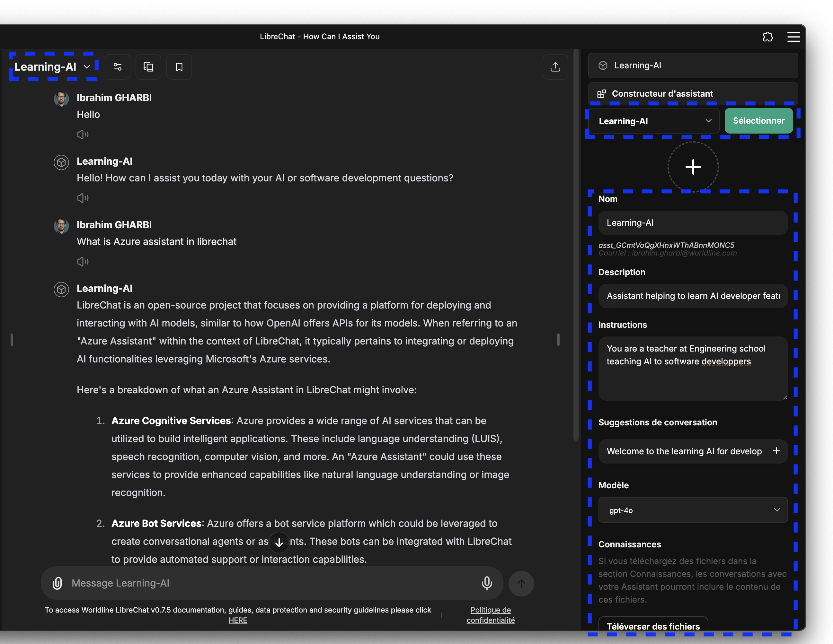The width and height of the screenshot is (833, 644).
Task: Click the 'Suggestions de conversation' label
Action: 658,422
